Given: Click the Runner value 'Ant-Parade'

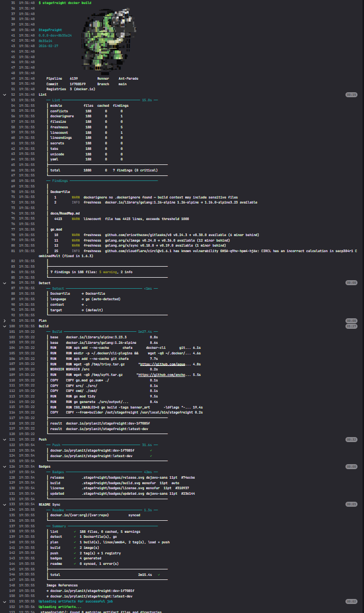Looking at the screenshot, I should [x=128, y=78].
